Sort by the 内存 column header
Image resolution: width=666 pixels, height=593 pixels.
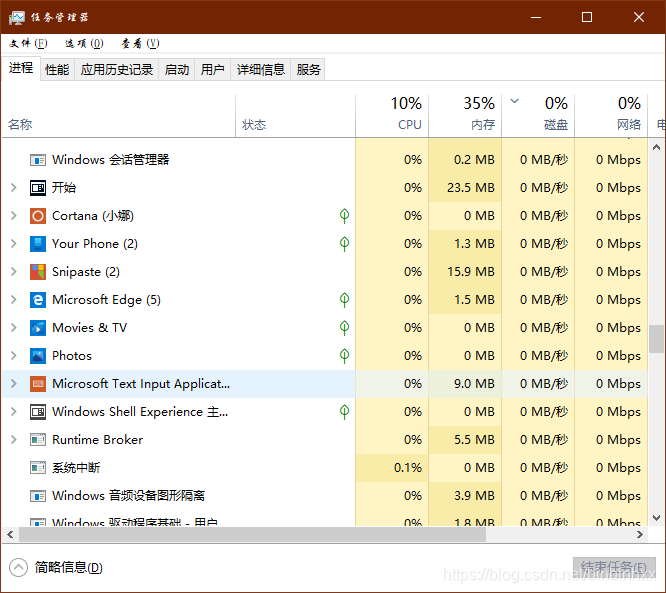465,115
